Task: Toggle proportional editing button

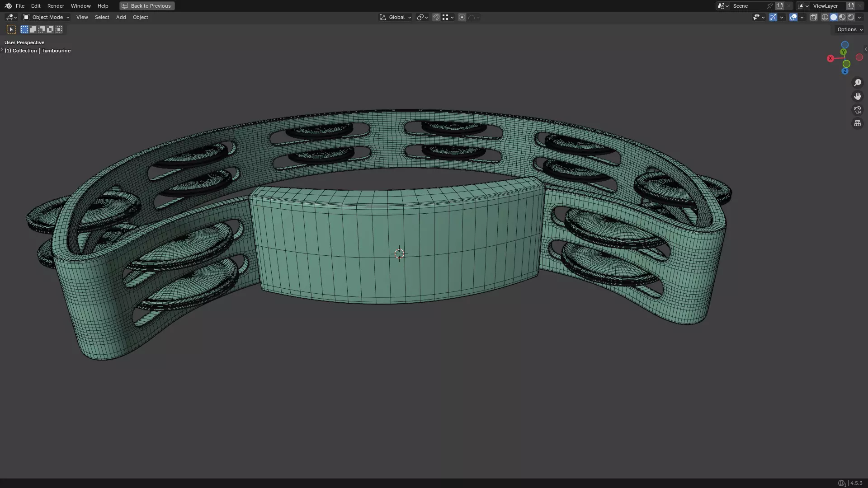Action: point(462,17)
